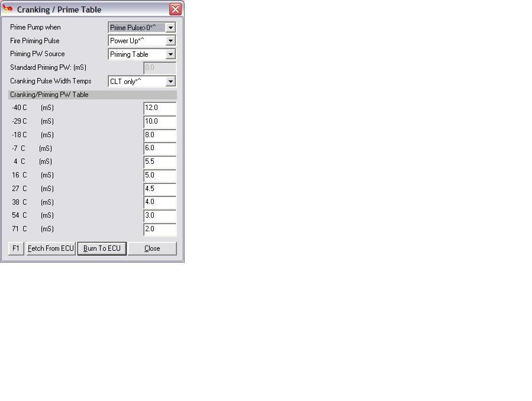Edit the -40 C pulse width field
This screenshot has height=401, width=532.
(160, 108)
